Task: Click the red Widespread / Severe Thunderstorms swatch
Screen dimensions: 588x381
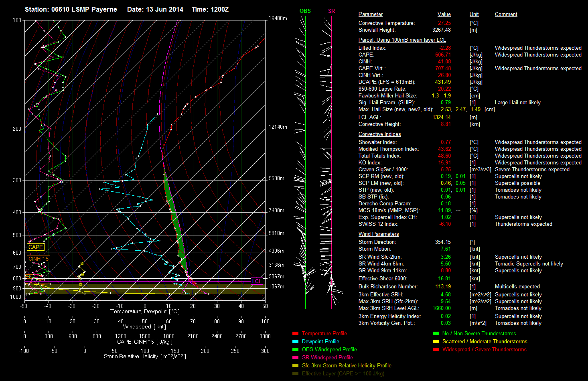Action: pyautogui.click(x=436, y=349)
